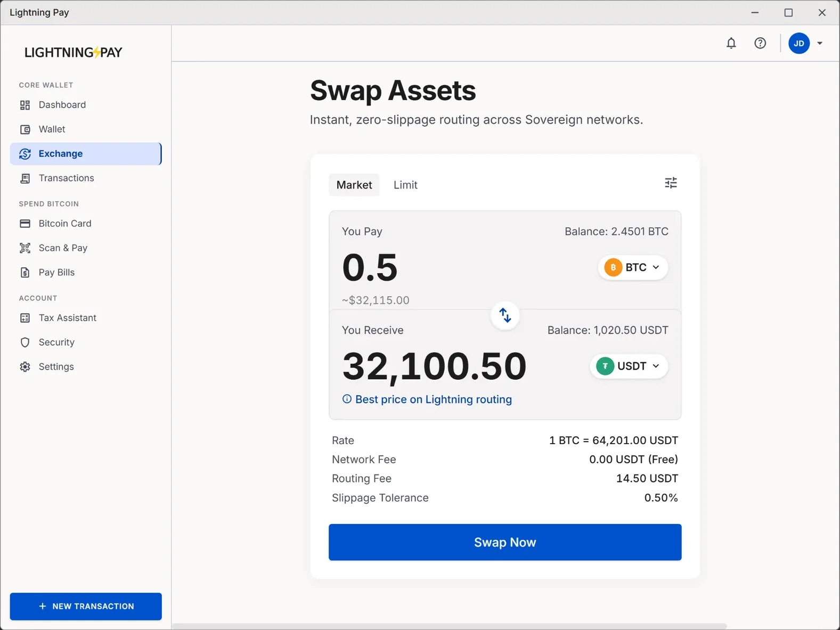Click the 0.50% slippage tolerance value
The width and height of the screenshot is (840, 630).
click(x=661, y=498)
